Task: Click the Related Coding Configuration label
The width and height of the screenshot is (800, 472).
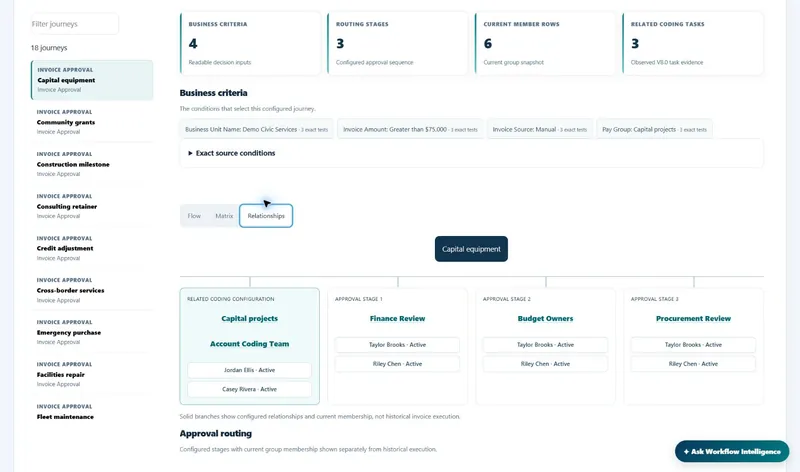Action: click(x=231, y=299)
